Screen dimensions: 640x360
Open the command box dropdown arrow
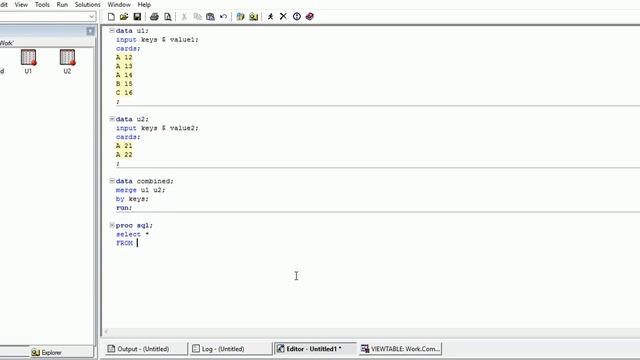tap(91, 17)
